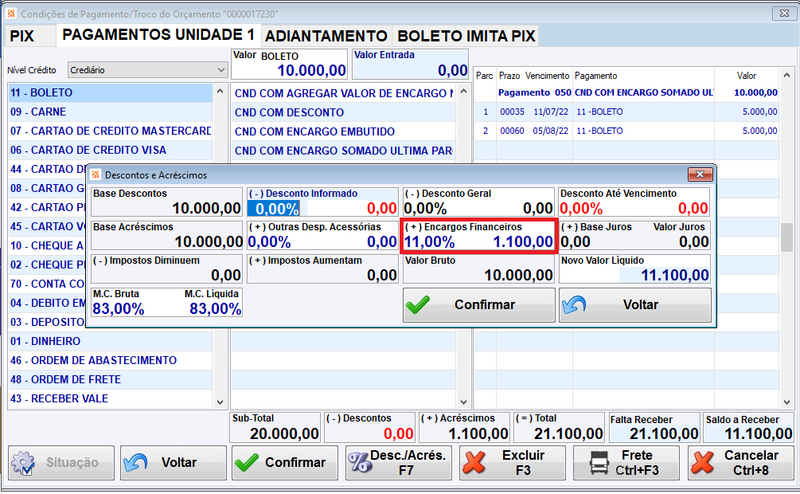Select 09 - CARNE payment type
The image size is (800, 494).
pyautogui.click(x=110, y=112)
